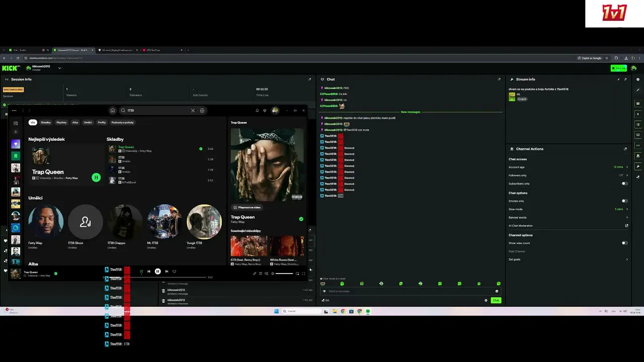The height and width of the screenshot is (362, 644).
Task: Clear the Spotify search field with X
Action: (193, 111)
